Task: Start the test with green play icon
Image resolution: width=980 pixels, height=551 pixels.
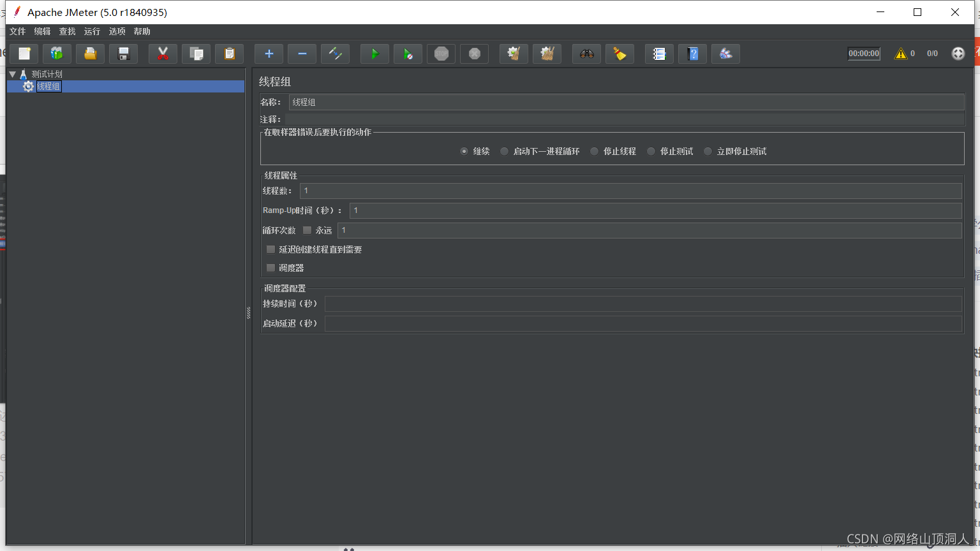Action: coord(375,54)
